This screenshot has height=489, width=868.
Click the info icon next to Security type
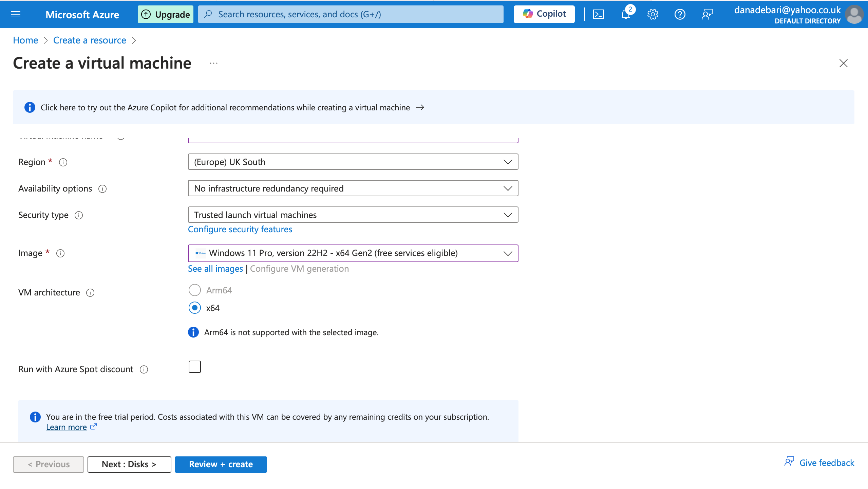coord(79,215)
